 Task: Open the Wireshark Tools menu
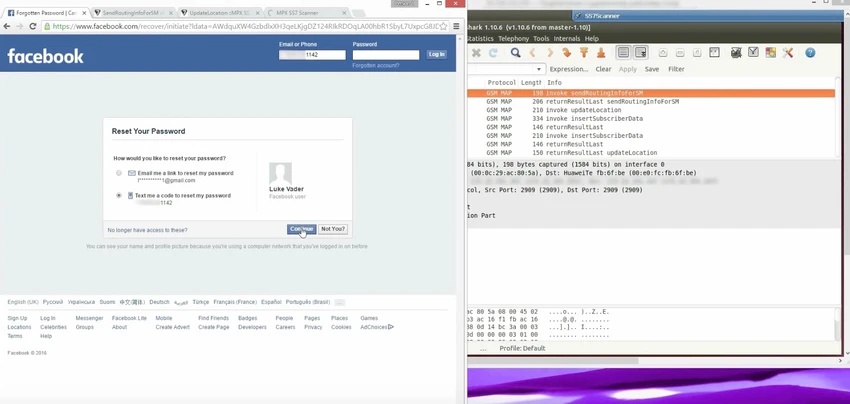point(541,39)
